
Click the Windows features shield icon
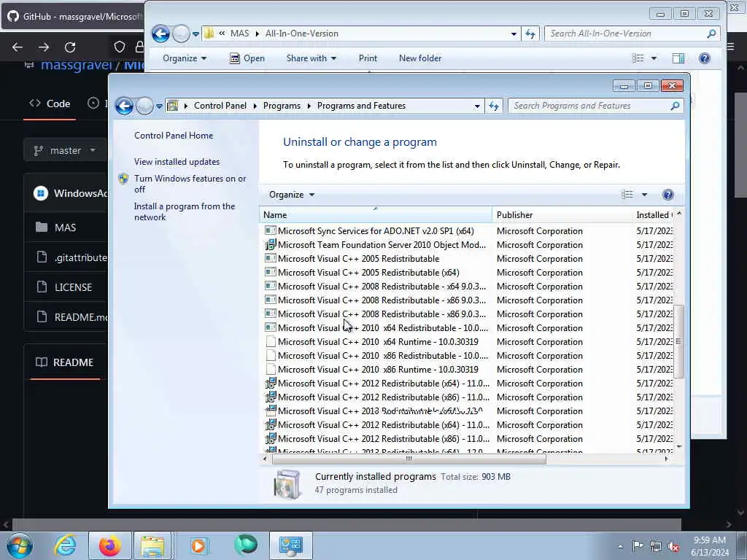123,179
